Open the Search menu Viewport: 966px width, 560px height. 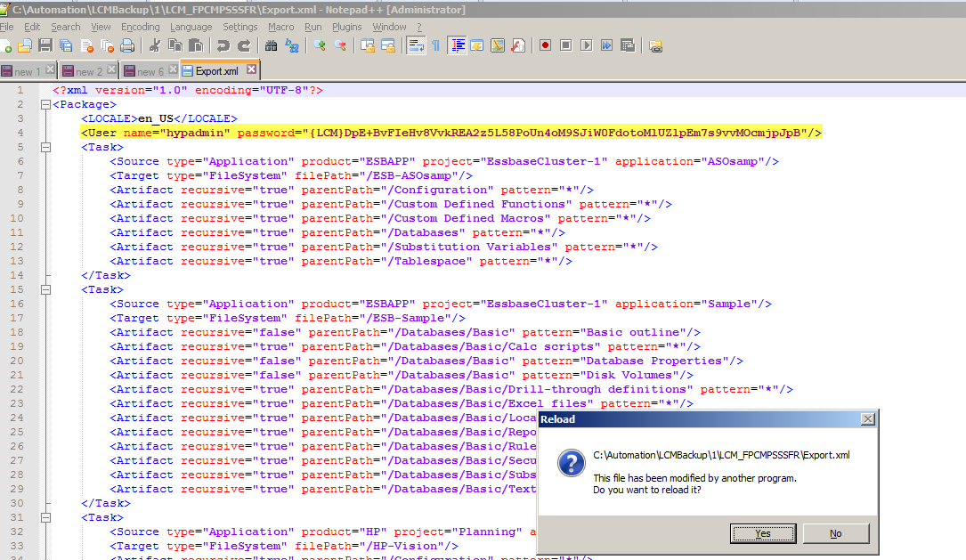coord(65,27)
